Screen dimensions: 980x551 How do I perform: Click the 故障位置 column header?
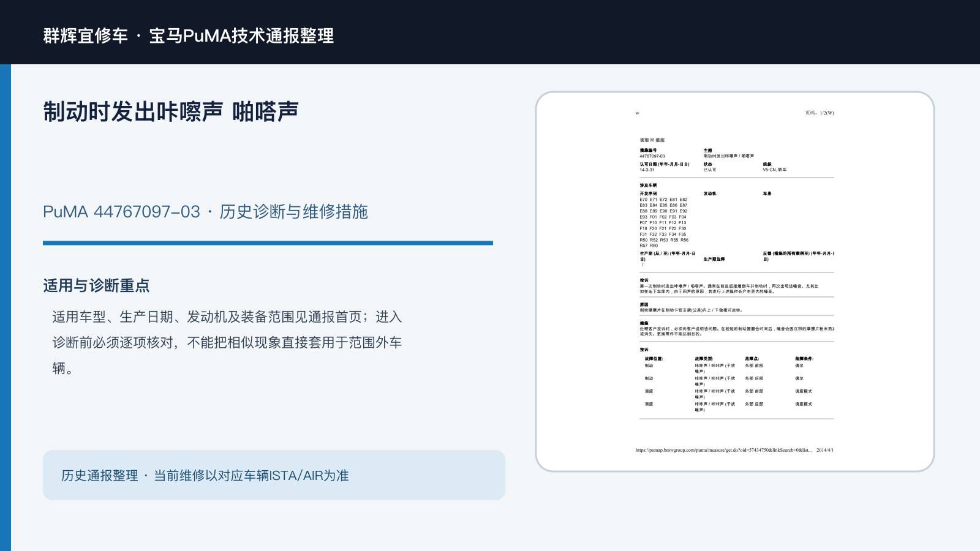pos(654,359)
